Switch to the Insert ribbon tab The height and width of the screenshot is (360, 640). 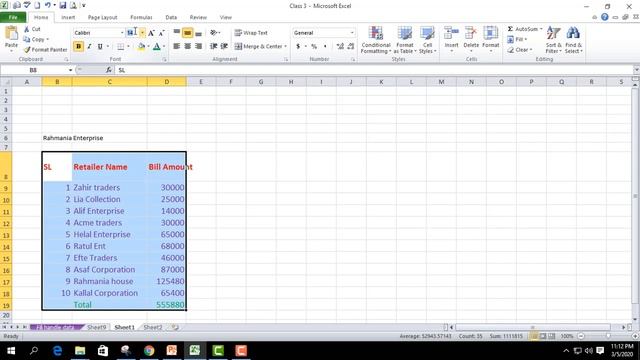(x=68, y=18)
